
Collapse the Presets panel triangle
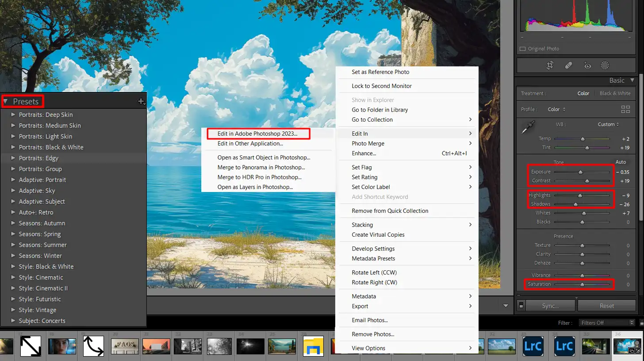[5, 101]
